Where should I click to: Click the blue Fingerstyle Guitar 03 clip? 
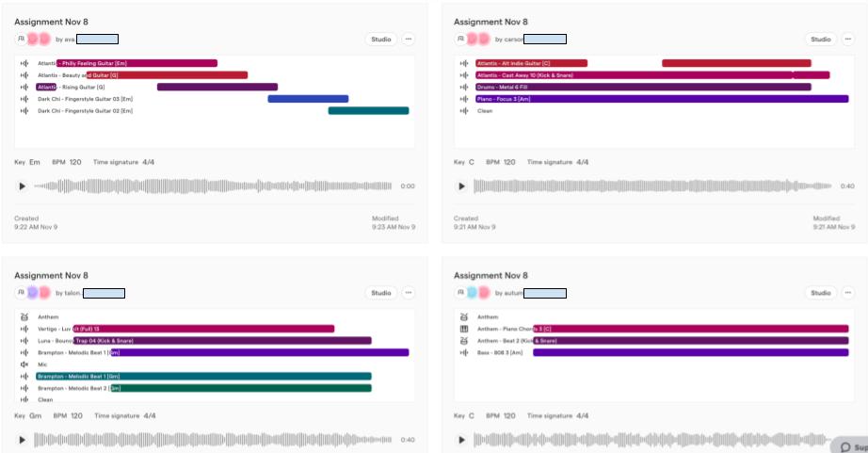(x=309, y=99)
